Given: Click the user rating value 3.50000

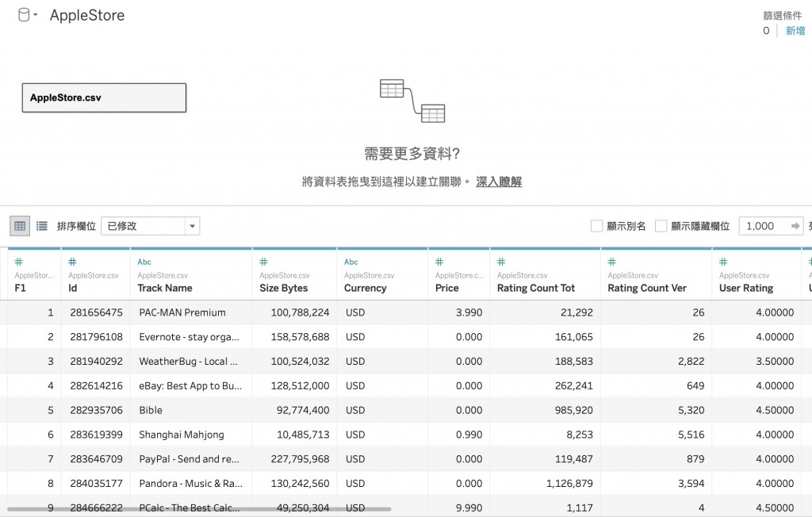Looking at the screenshot, I should (x=775, y=361).
